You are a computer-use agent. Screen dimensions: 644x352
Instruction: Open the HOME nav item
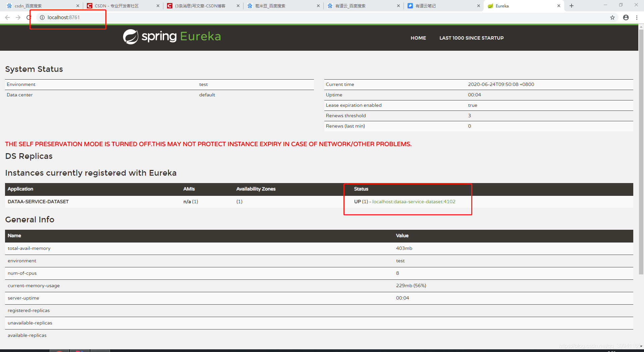(x=418, y=38)
